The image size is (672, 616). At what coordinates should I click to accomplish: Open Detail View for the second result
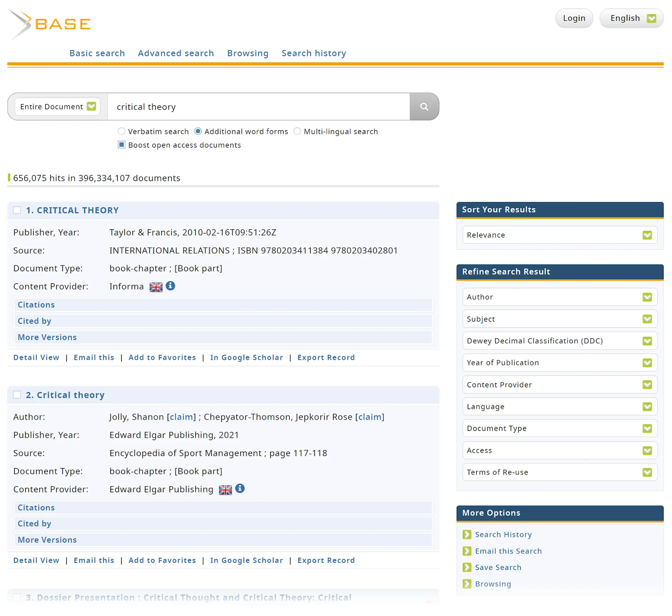(x=37, y=560)
